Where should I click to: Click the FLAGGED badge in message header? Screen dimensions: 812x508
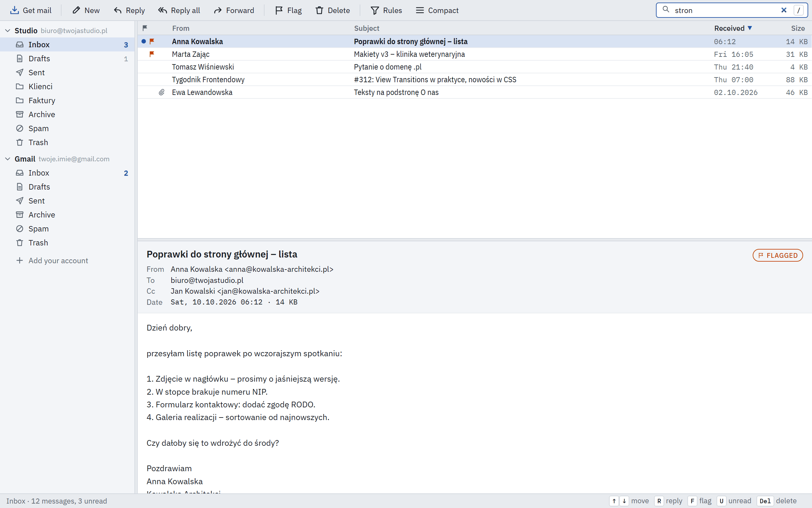click(778, 255)
